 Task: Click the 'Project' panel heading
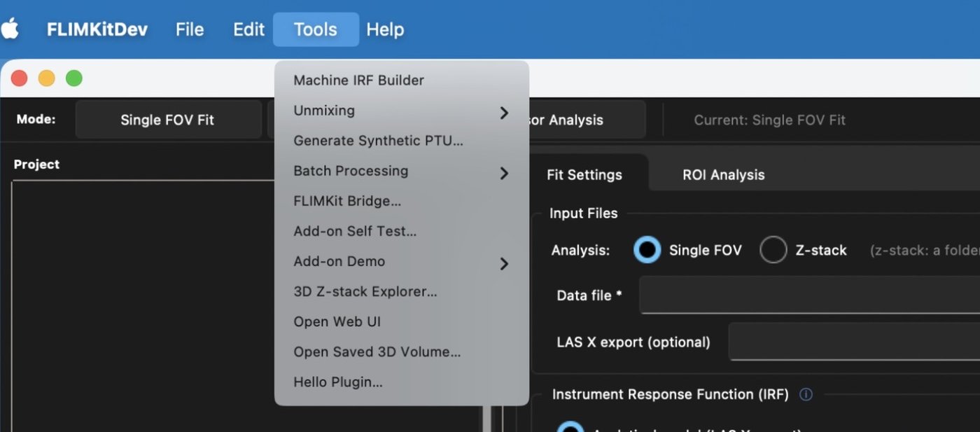pyautogui.click(x=36, y=165)
